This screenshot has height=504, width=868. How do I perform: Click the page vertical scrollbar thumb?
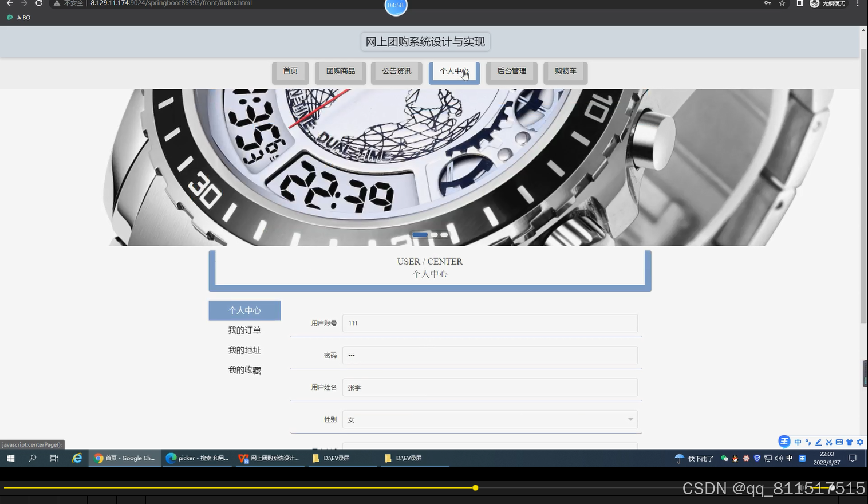tap(863, 186)
